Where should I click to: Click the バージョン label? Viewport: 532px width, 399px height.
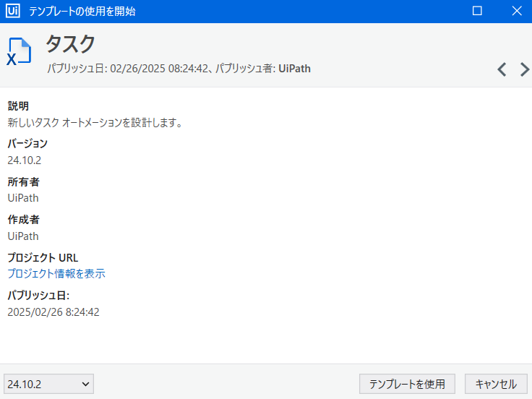(27, 144)
